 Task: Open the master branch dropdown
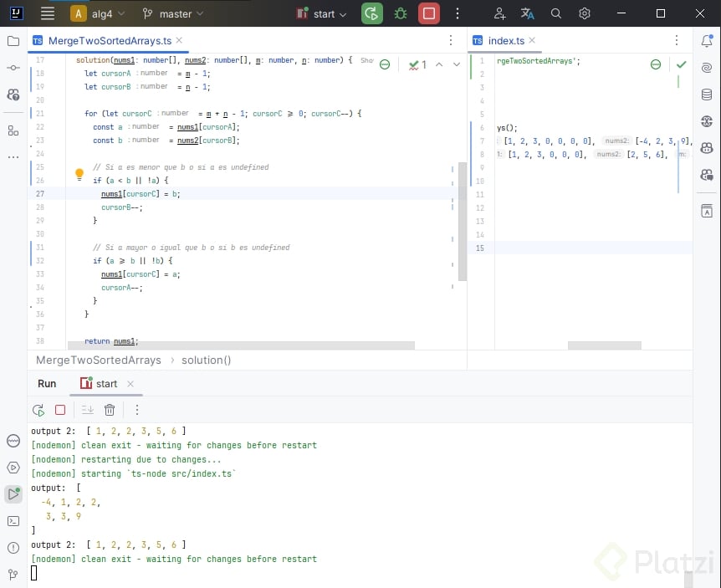tap(174, 13)
